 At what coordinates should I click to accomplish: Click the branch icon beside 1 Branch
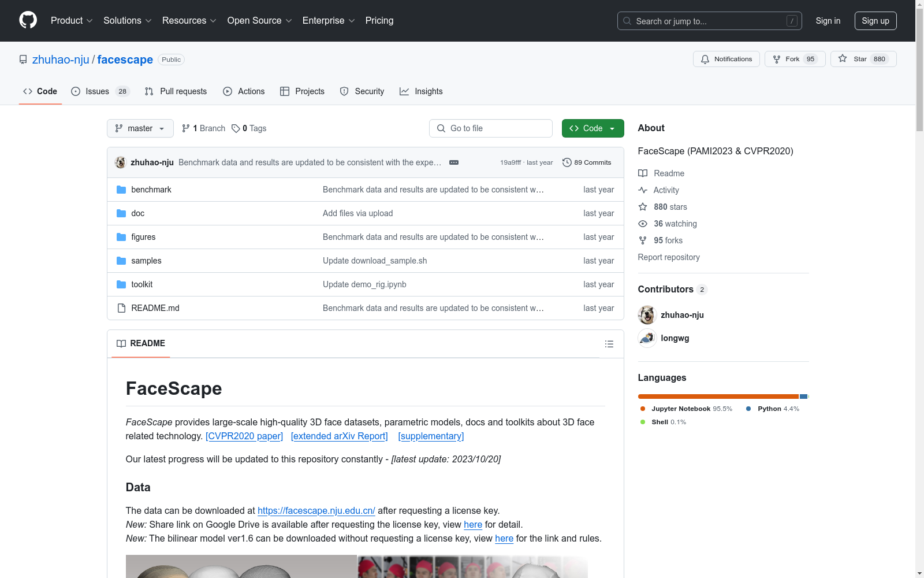pyautogui.click(x=186, y=128)
